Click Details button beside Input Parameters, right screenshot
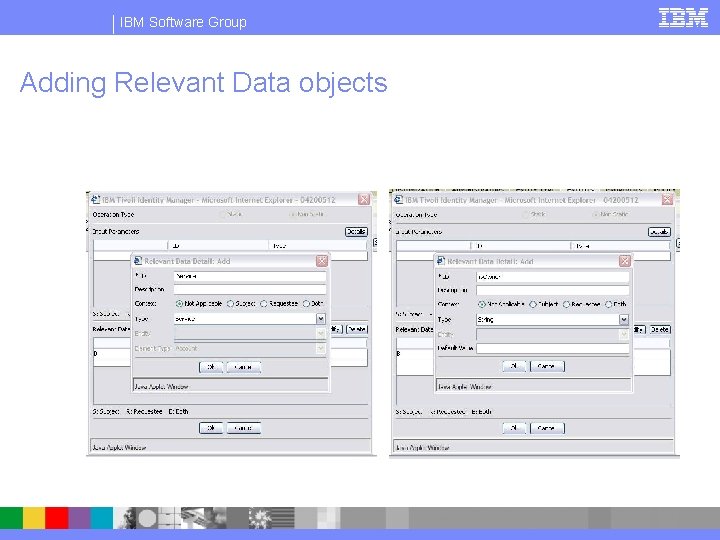 tap(659, 232)
